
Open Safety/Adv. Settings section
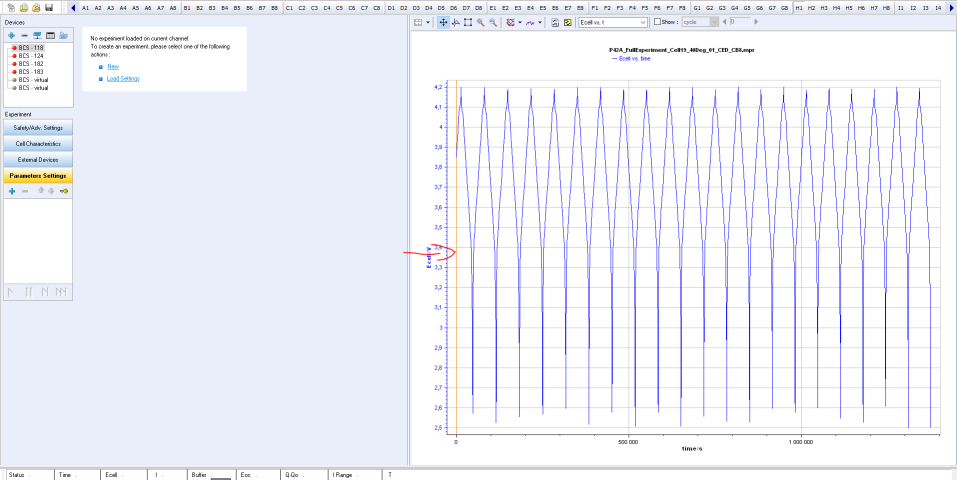tap(38, 128)
